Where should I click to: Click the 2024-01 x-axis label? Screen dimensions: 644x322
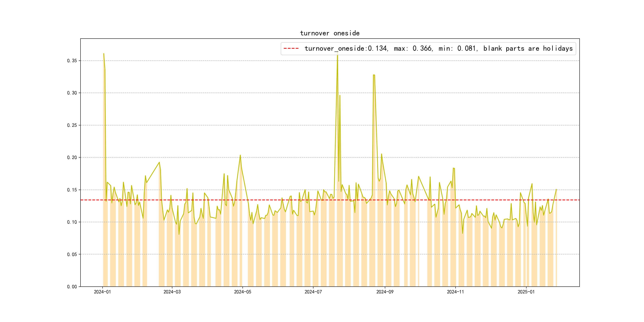(102, 292)
